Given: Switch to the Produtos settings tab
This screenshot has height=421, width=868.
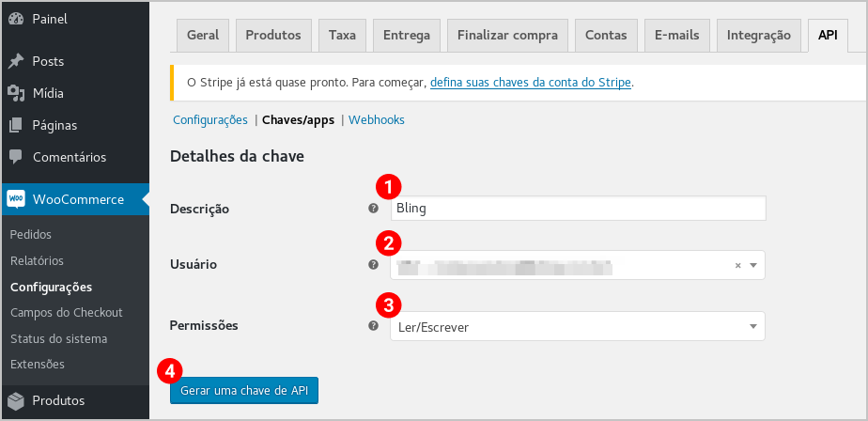Looking at the screenshot, I should point(273,35).
